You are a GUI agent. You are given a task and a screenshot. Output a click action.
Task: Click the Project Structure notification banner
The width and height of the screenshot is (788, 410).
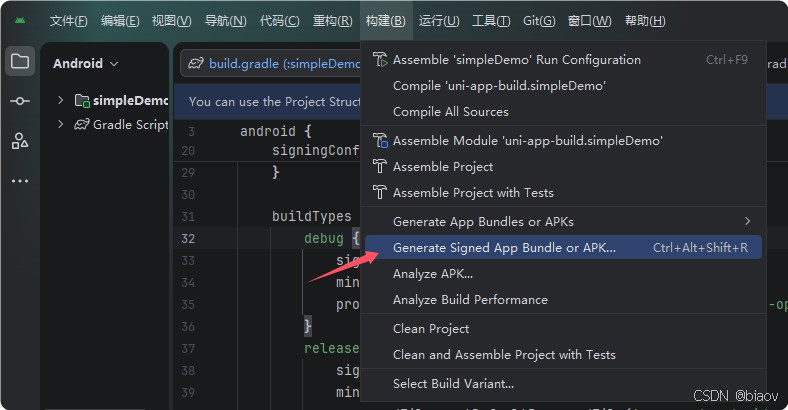click(267, 101)
